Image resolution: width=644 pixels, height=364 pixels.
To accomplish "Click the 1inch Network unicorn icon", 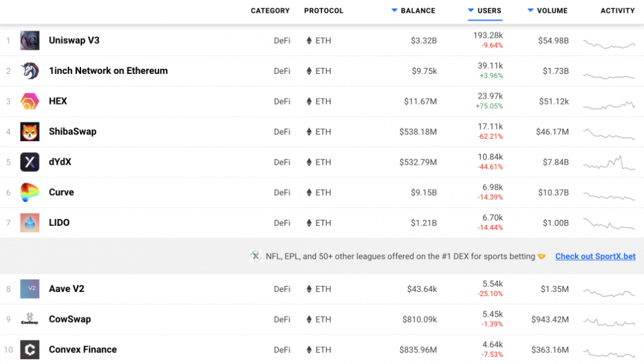I will pyautogui.click(x=30, y=71).
